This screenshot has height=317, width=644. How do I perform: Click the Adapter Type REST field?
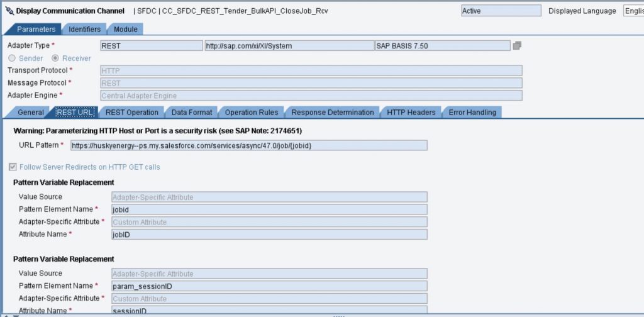[152, 45]
